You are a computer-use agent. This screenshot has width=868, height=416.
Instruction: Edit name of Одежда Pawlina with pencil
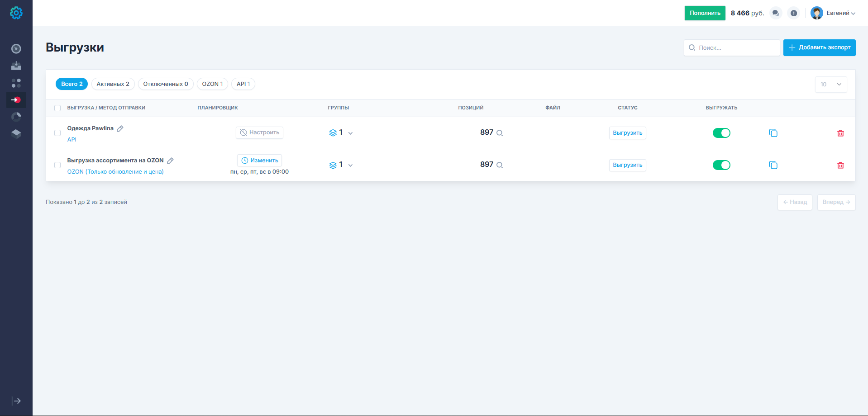(120, 128)
